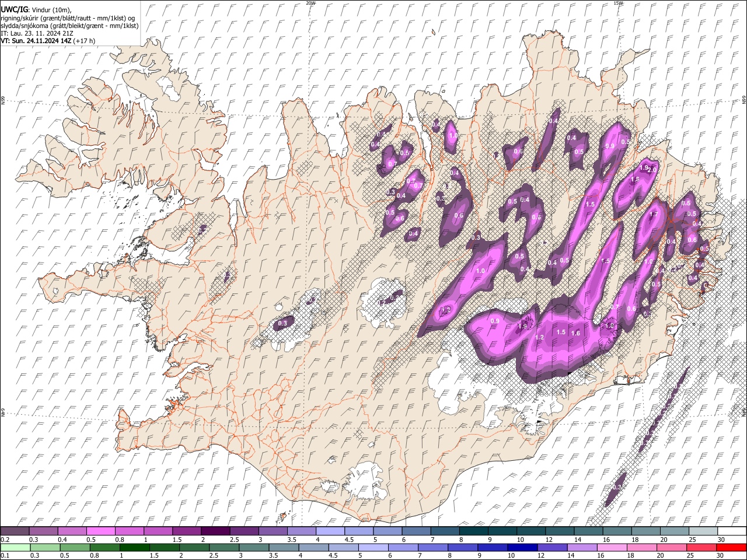Select the "IT: Lau. 23. 11. 2024 21Z" line
The image size is (747, 560).
37,33
